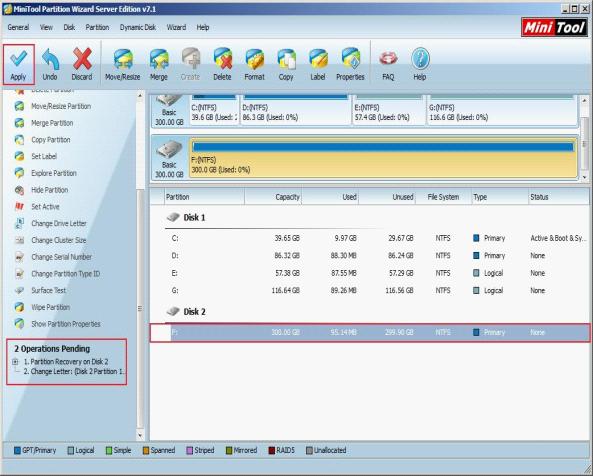Image resolution: width=593 pixels, height=476 pixels.
Task: Open the Dynamic Disk menu
Action: pyautogui.click(x=138, y=27)
